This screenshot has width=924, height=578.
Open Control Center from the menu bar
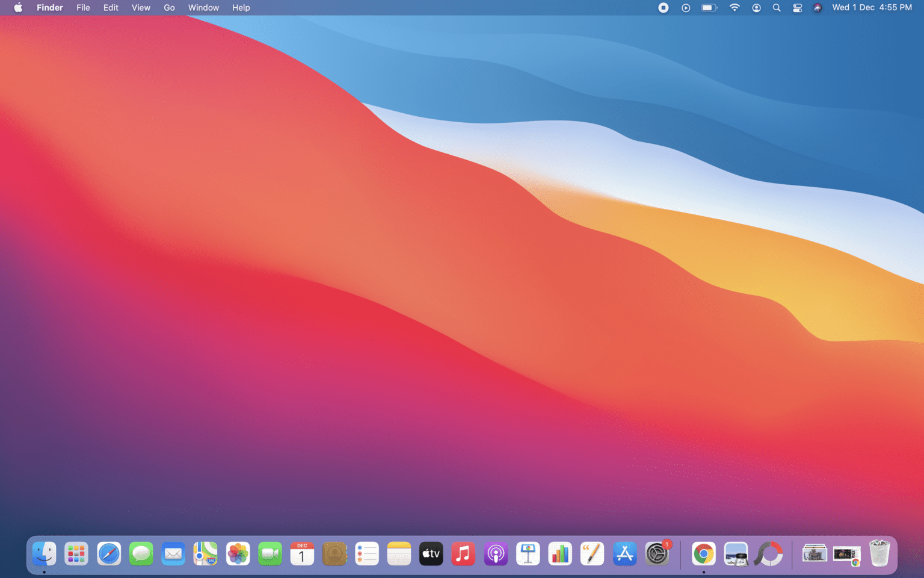click(797, 8)
